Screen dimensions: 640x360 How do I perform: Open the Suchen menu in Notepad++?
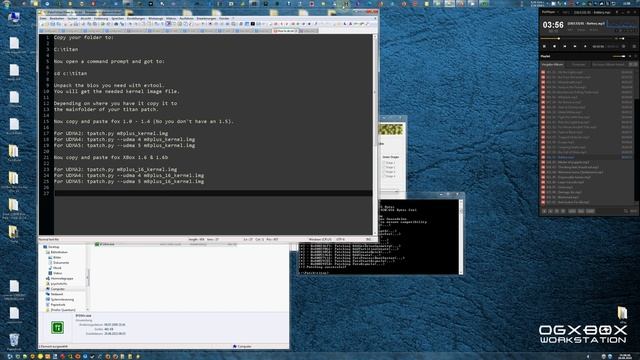[x=72, y=18]
